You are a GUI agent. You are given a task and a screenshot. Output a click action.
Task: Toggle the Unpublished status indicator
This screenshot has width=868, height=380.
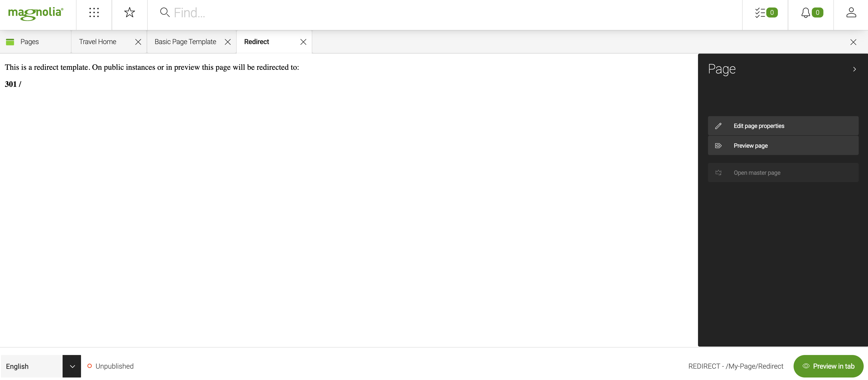(89, 366)
